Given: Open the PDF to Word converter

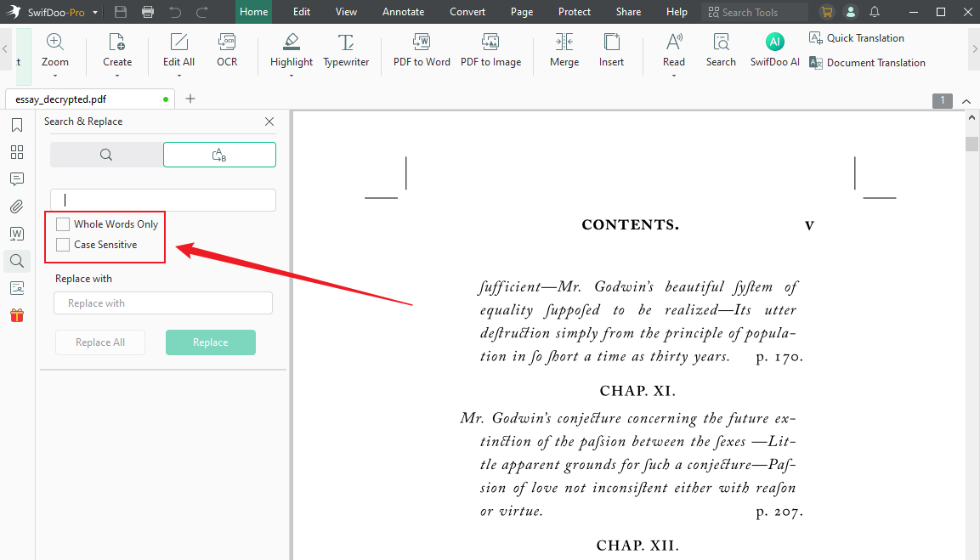Looking at the screenshot, I should [421, 49].
